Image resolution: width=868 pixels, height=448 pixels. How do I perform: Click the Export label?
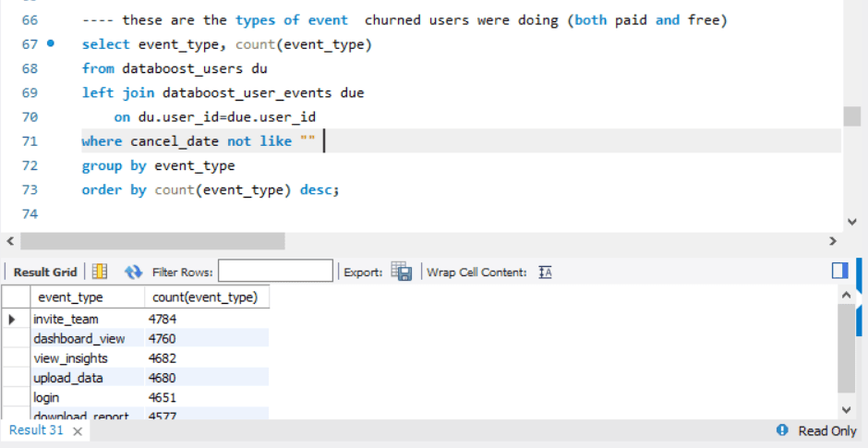[x=363, y=272]
